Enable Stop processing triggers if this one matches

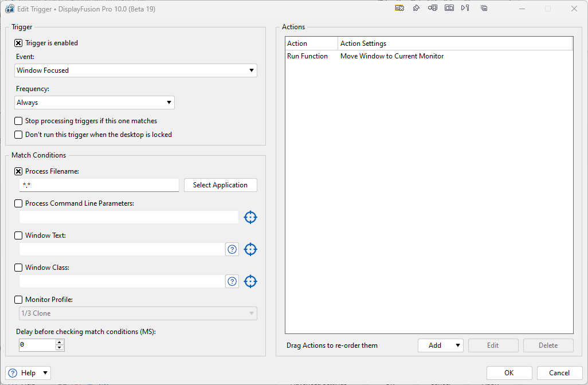click(19, 121)
